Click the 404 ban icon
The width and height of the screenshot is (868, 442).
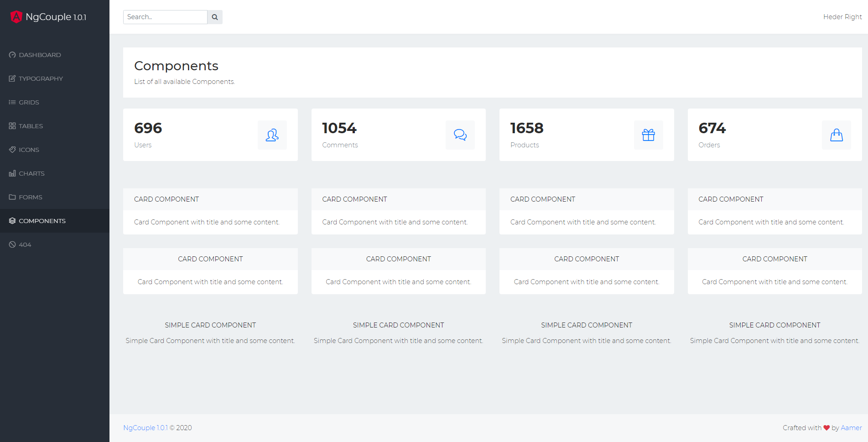click(x=12, y=244)
